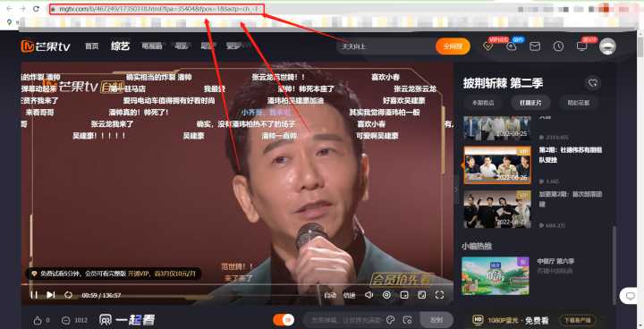
Task: Click the video progress bar
Action: point(236,284)
